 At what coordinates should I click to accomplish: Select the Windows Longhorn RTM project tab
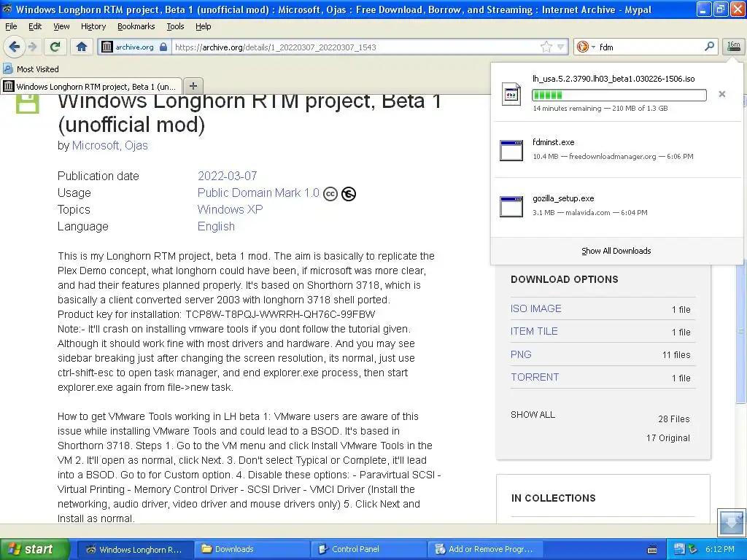(91, 86)
